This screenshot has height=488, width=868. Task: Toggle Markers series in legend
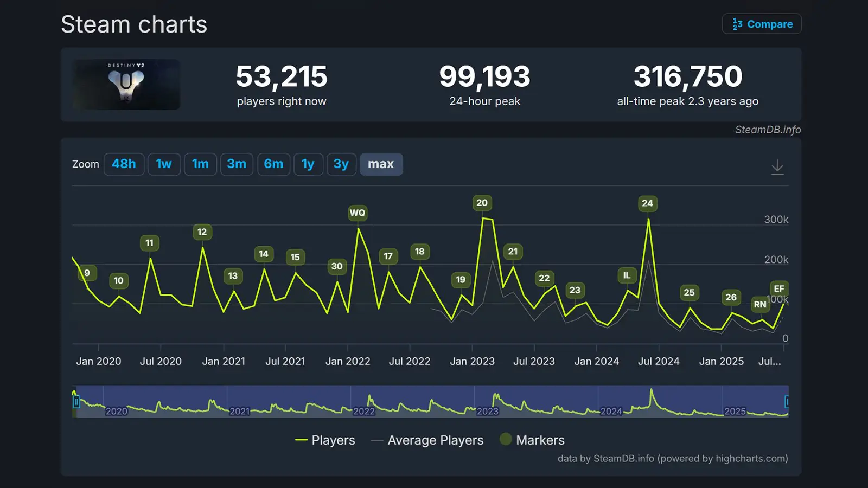coord(532,440)
